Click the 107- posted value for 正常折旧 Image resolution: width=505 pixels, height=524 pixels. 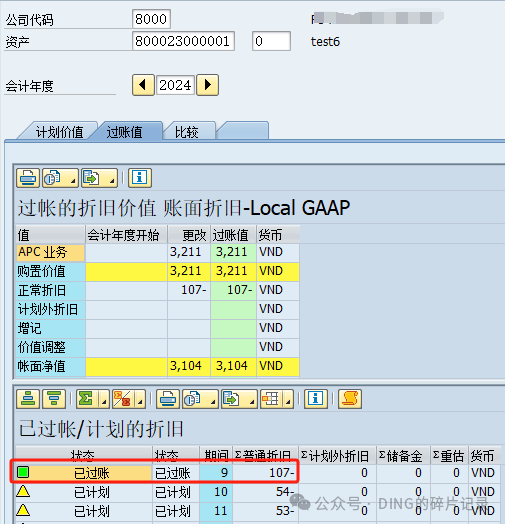pyautogui.click(x=233, y=290)
